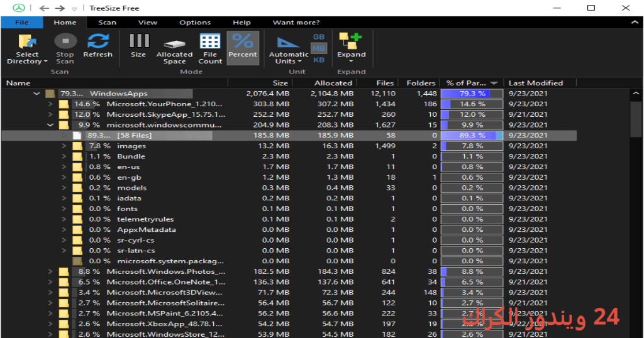The height and width of the screenshot is (338, 644).
Task: Switch to the Home tab
Action: [65, 23]
